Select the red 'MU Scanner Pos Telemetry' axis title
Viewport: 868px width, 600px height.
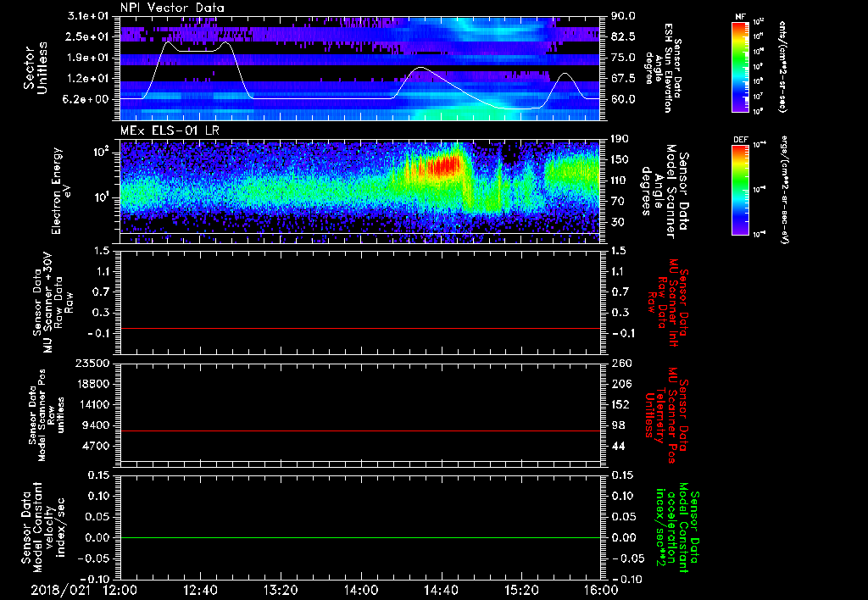pos(667,415)
